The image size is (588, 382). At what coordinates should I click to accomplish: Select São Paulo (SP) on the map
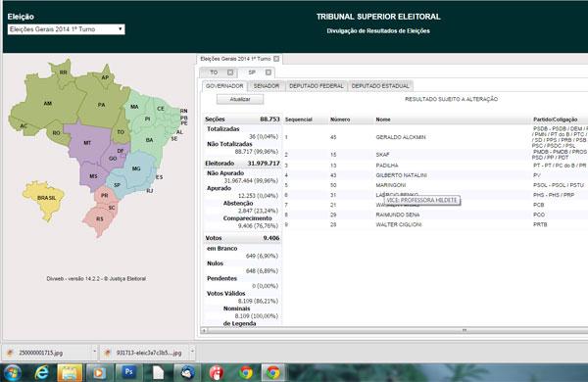[x=117, y=185]
